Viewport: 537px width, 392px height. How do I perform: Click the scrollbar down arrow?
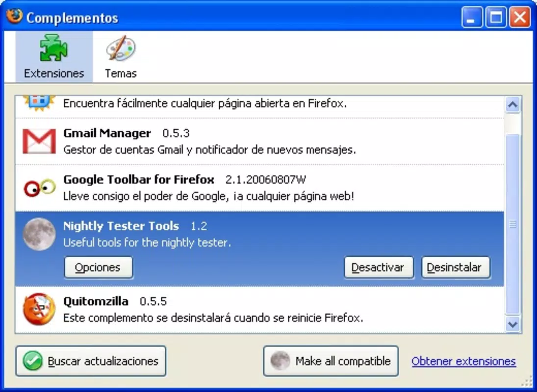[x=512, y=324]
